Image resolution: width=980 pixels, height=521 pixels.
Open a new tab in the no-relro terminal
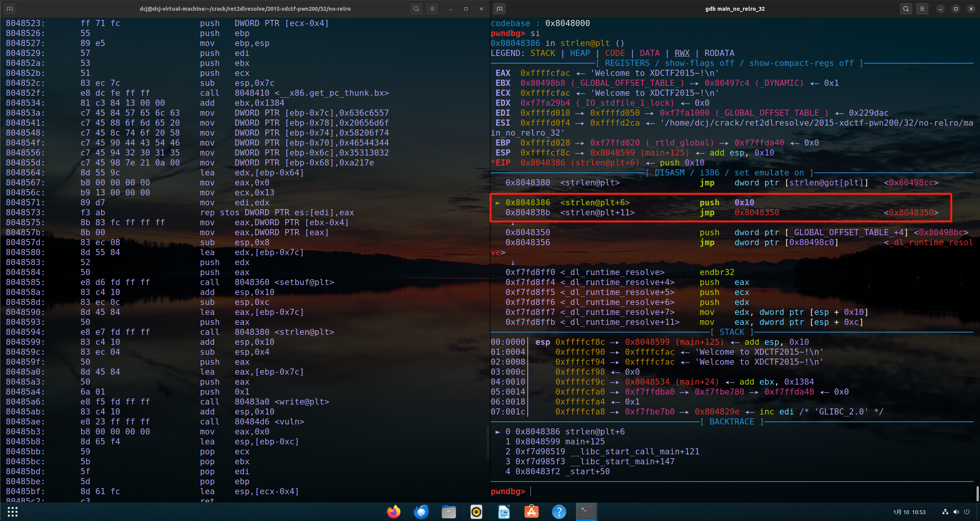[x=10, y=9]
